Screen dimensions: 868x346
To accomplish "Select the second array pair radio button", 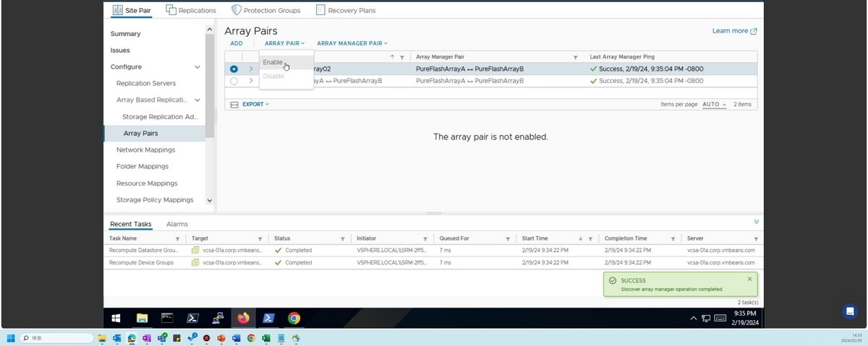I will click(x=234, y=81).
